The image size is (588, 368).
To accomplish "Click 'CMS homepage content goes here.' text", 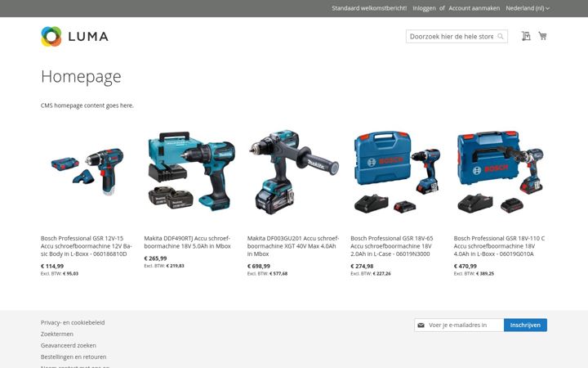I will [x=87, y=105].
